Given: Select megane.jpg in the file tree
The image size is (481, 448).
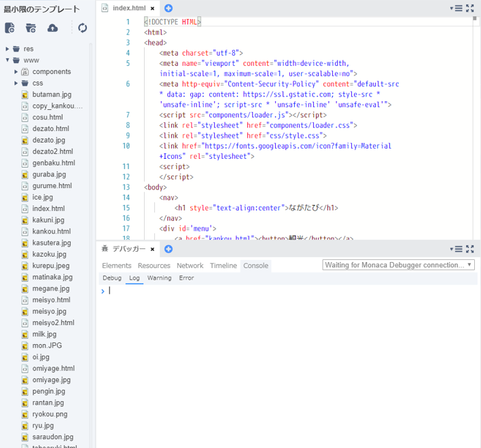Looking at the screenshot, I should tap(51, 288).
